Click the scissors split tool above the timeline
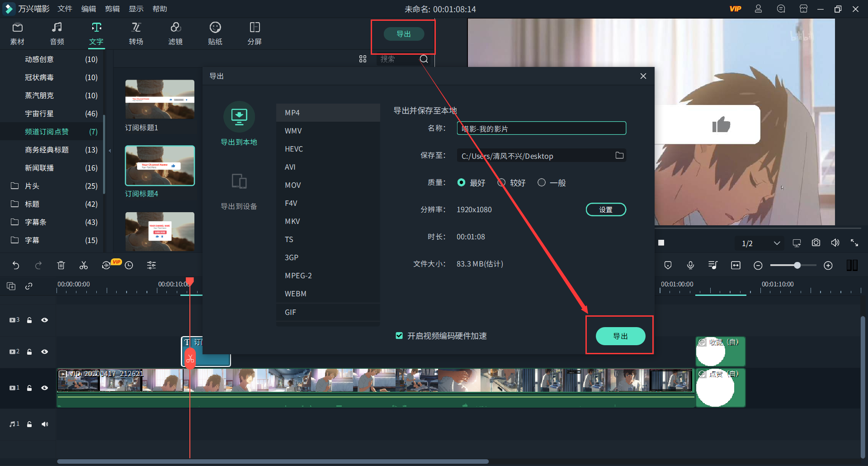 click(83, 265)
